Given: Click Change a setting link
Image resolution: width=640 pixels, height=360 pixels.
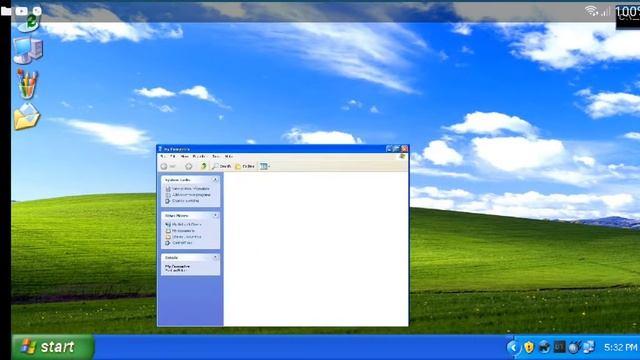Looking at the screenshot, I should (x=182, y=201).
